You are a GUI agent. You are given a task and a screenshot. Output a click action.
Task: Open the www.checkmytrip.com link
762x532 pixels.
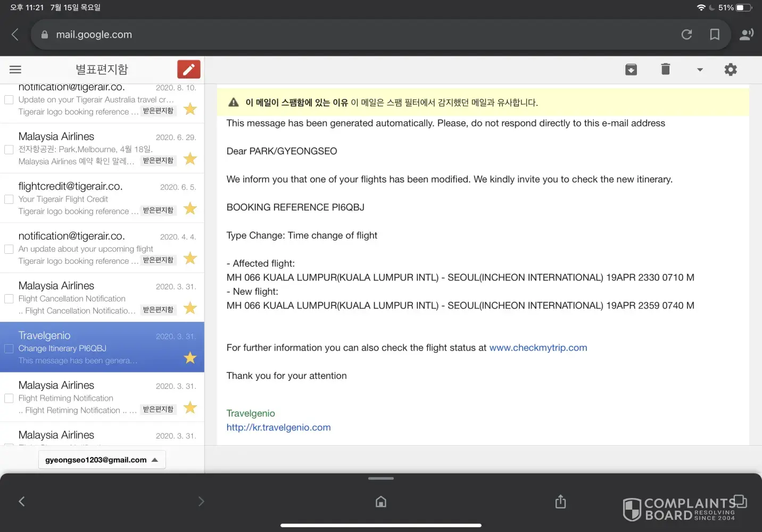(538, 348)
